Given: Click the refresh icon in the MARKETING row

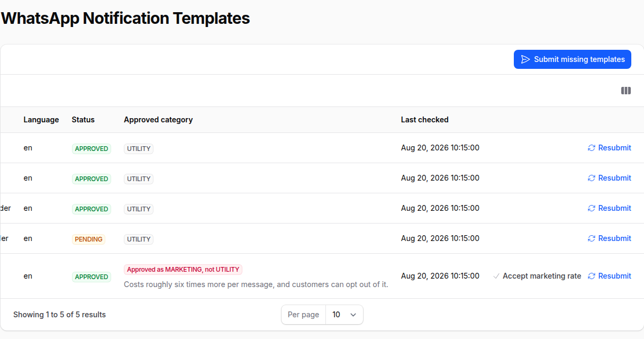Looking at the screenshot, I should (592, 276).
